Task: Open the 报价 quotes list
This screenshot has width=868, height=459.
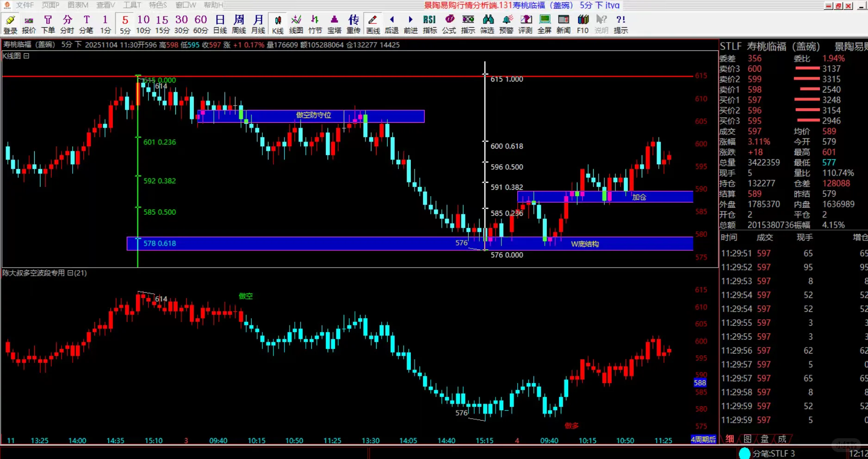Action: pos(29,24)
